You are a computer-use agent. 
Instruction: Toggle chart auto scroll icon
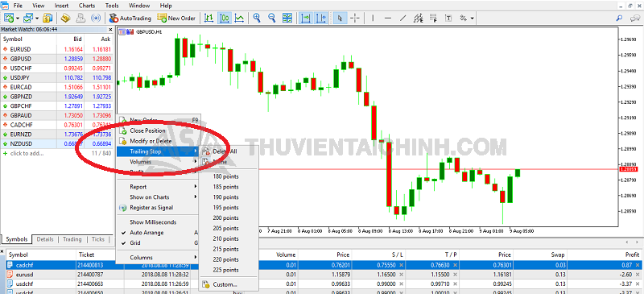click(x=306, y=18)
